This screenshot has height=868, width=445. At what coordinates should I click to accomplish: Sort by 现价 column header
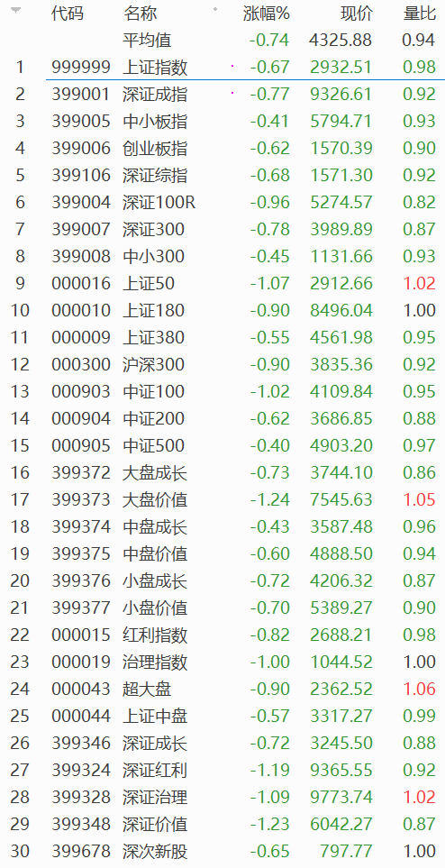click(x=357, y=14)
